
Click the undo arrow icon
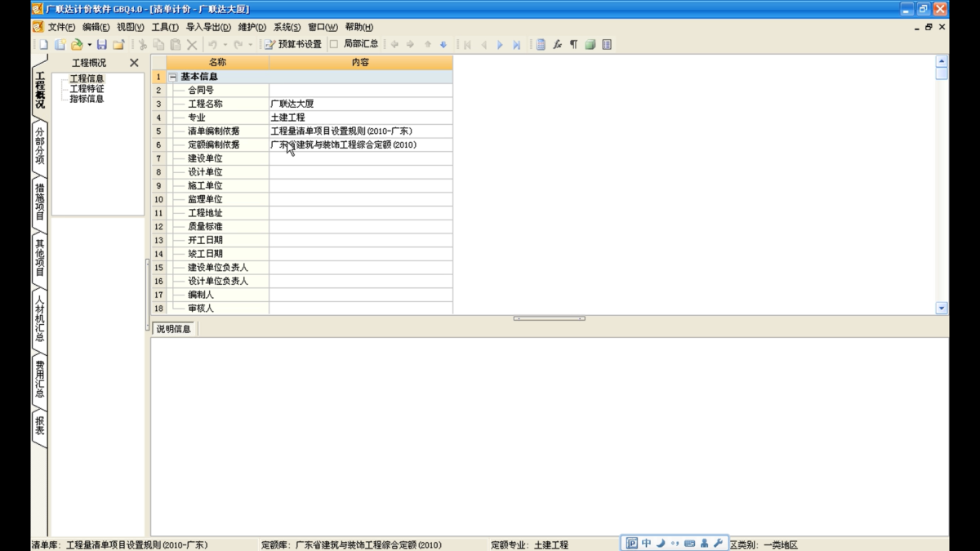[x=212, y=45]
